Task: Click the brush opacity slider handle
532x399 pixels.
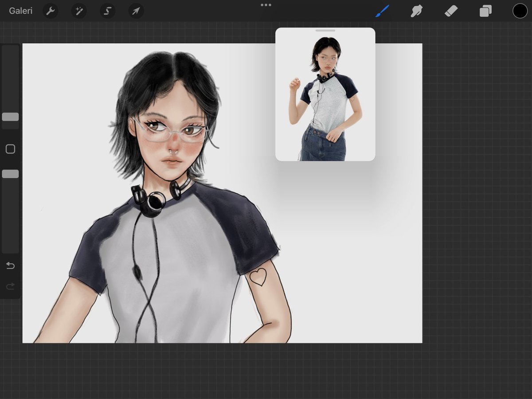Action: (10, 174)
